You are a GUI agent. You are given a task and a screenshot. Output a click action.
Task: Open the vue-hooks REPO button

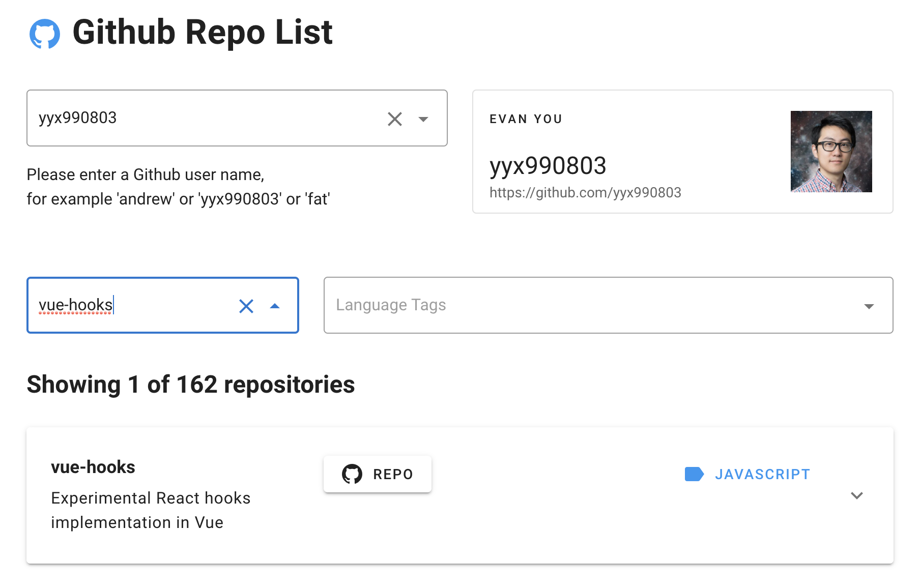click(378, 474)
